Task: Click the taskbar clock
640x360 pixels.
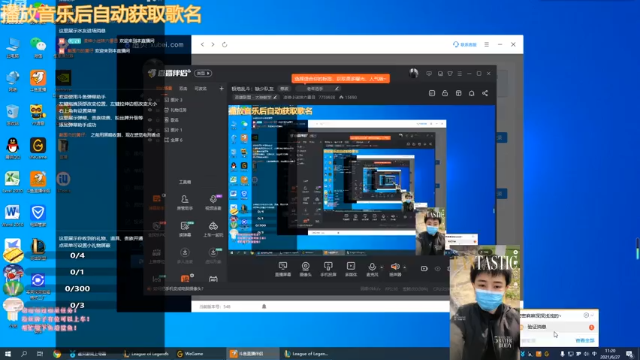Action: click(610, 354)
